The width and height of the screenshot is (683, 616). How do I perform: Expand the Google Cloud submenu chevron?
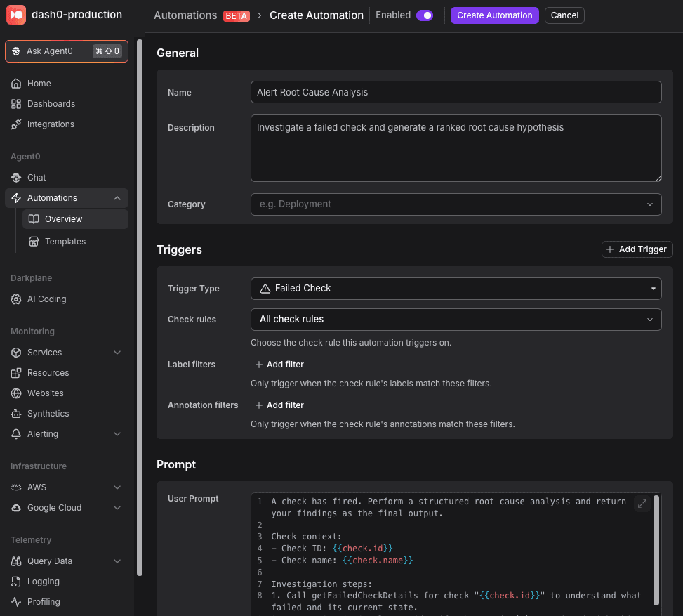click(117, 508)
